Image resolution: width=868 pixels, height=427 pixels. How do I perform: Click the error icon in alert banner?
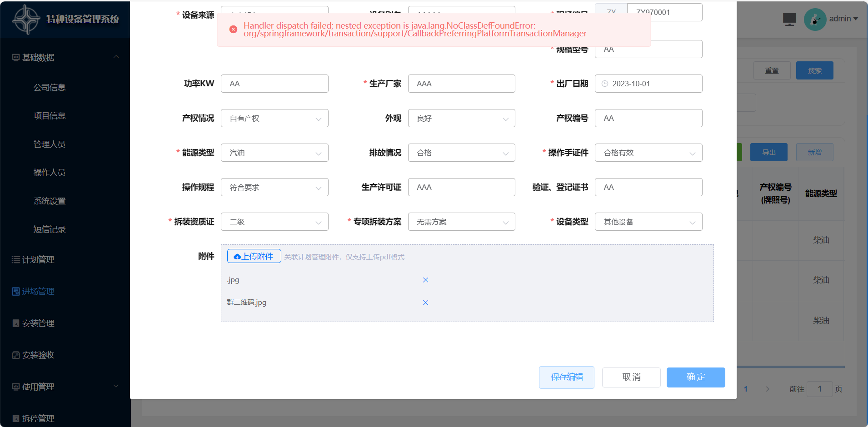click(233, 30)
